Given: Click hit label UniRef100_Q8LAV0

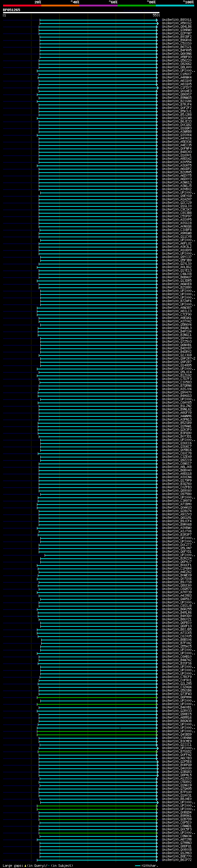Looking at the screenshot, I should pos(176,67).
